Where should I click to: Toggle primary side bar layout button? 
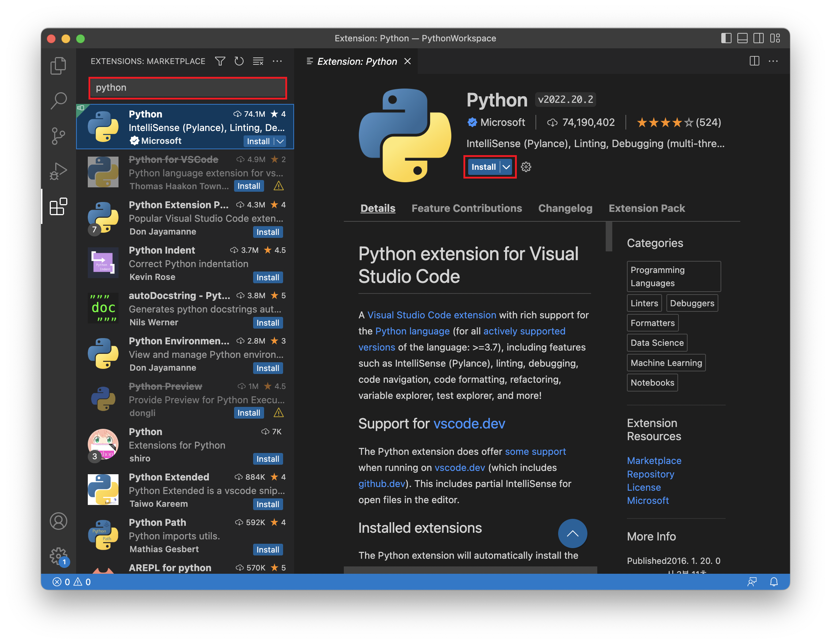coord(726,38)
